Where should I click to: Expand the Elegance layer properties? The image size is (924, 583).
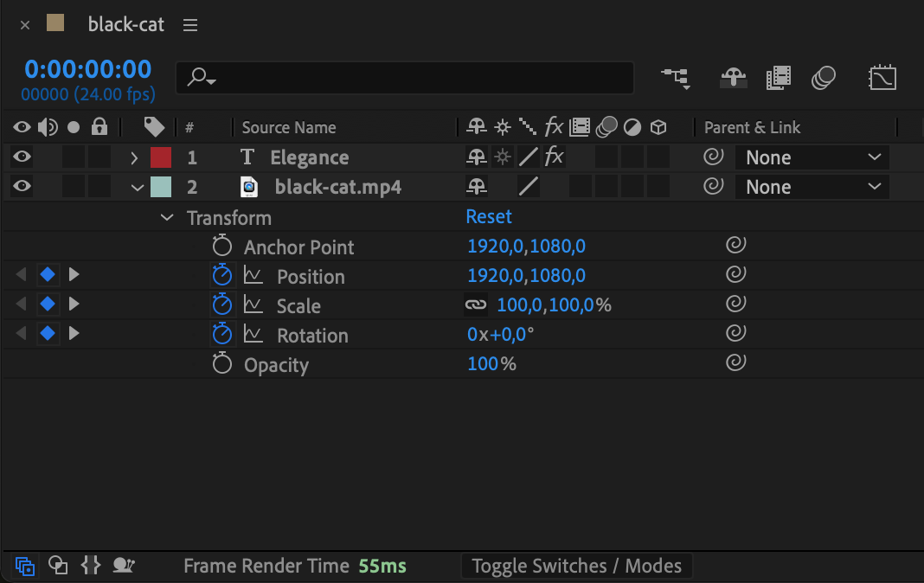[134, 157]
